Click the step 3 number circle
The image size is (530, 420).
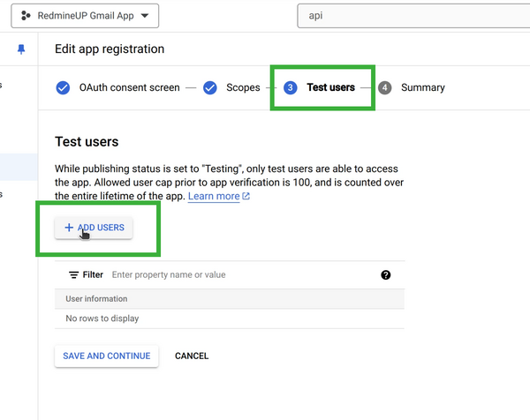tap(291, 87)
